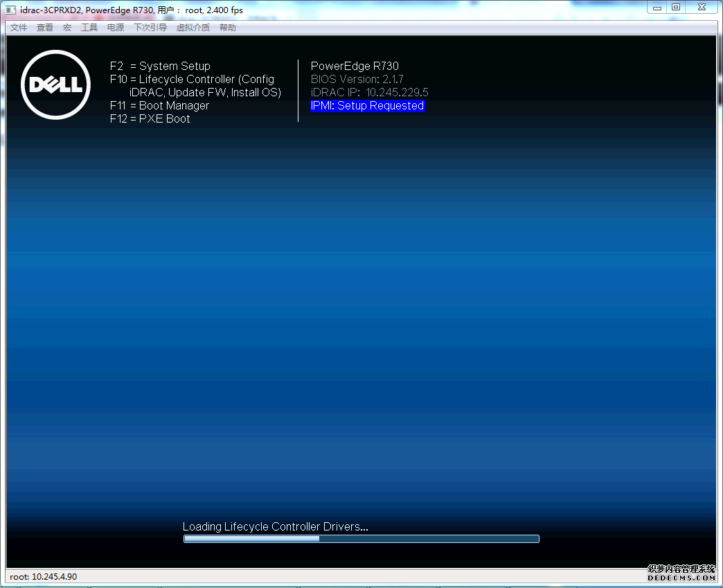Open the 电源 (Power) menu
Viewport: 723px width, 588px height.
(x=116, y=28)
